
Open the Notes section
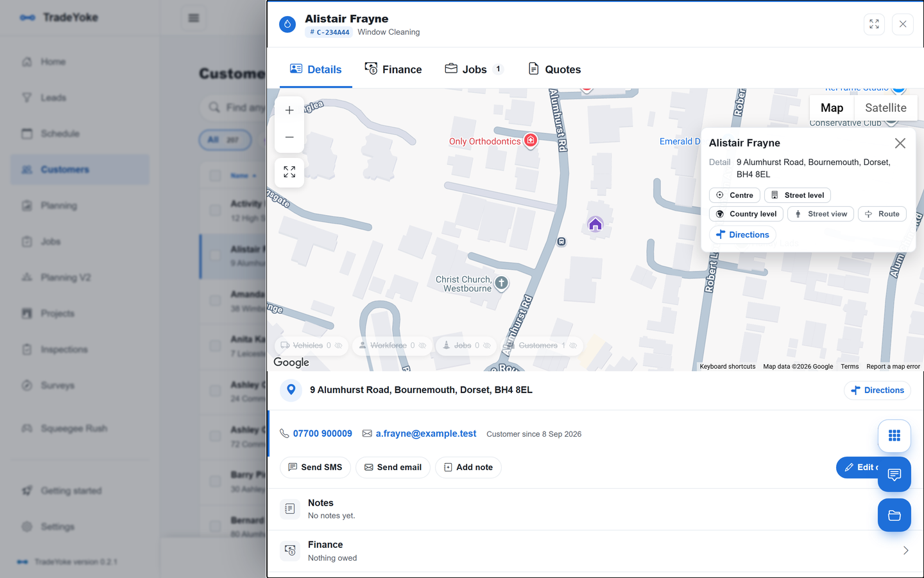click(595, 509)
